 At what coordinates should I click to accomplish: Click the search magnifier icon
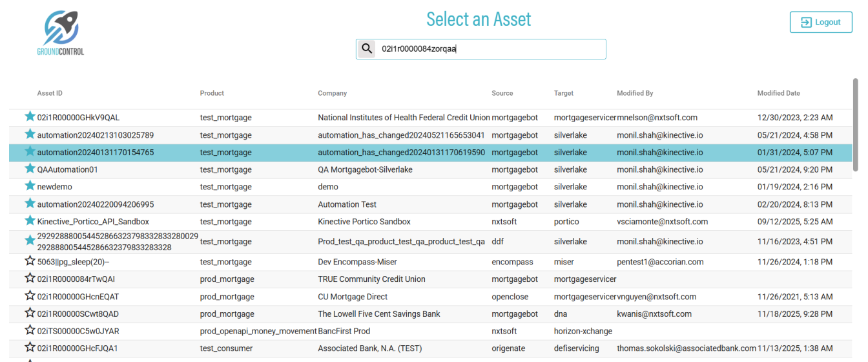(367, 49)
